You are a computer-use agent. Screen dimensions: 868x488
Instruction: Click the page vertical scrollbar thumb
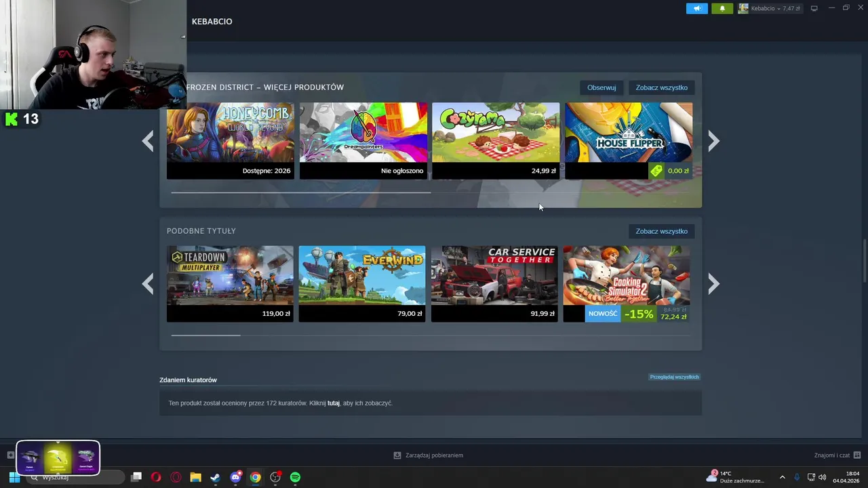pyautogui.click(x=864, y=261)
